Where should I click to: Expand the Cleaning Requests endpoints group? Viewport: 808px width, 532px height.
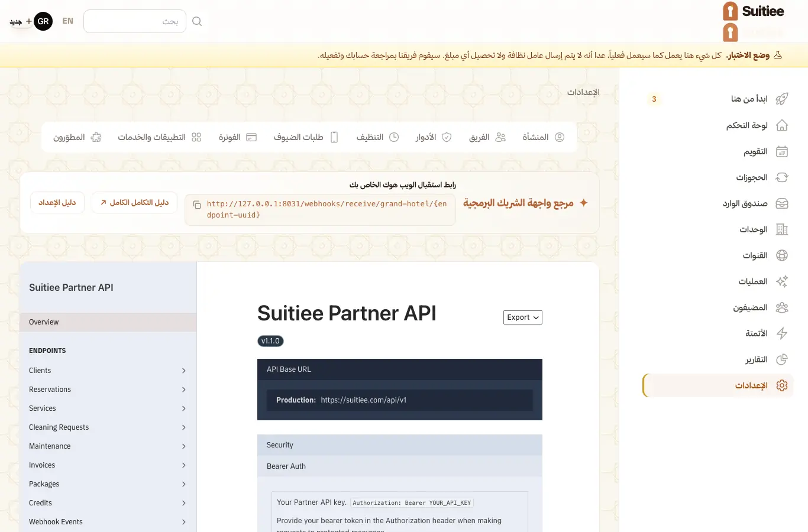[x=108, y=427]
